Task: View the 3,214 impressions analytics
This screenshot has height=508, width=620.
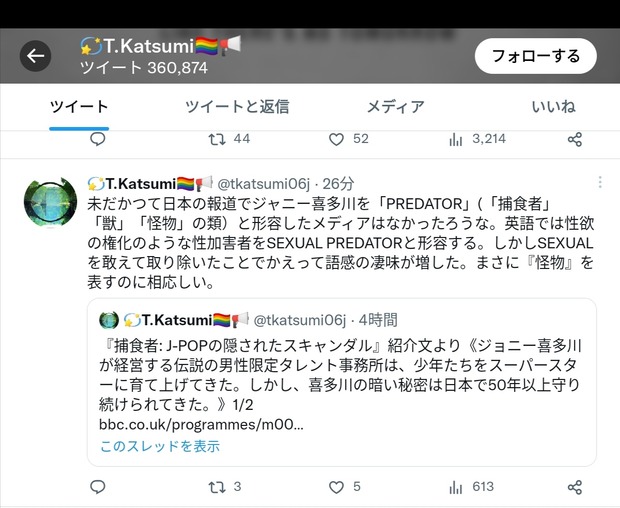Action: point(477,139)
